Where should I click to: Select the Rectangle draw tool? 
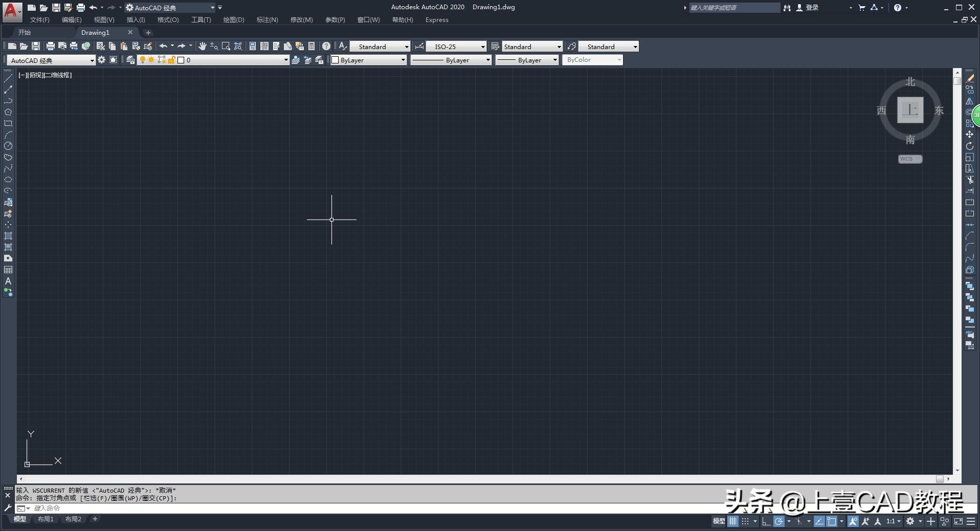pyautogui.click(x=8, y=123)
